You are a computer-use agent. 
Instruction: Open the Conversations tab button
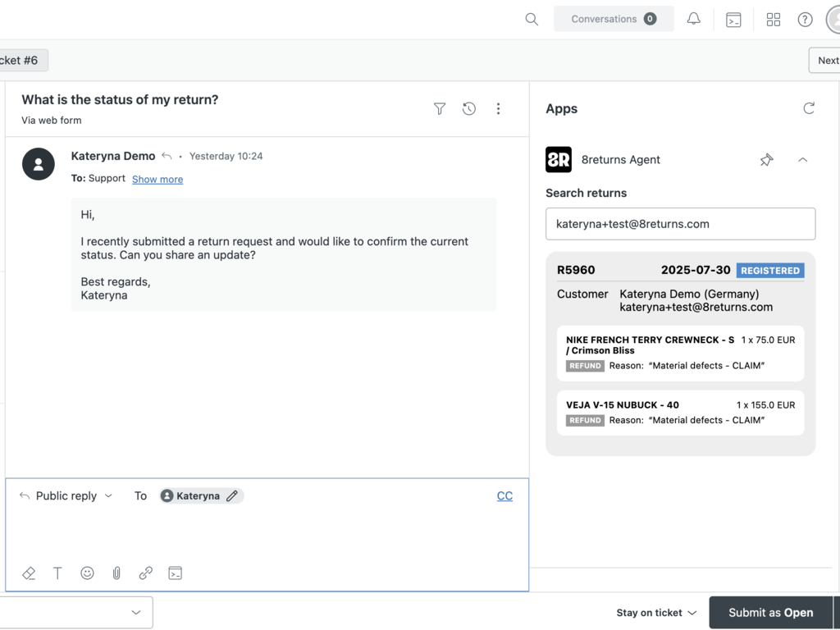click(x=614, y=19)
